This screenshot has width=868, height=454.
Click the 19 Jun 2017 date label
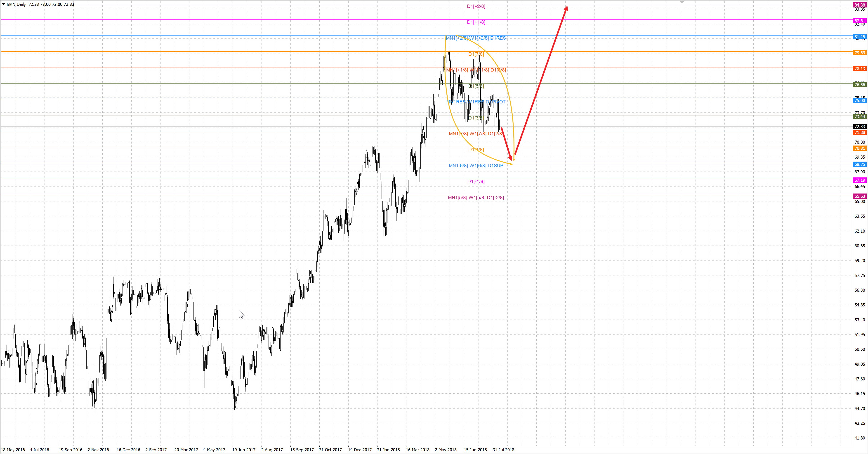[244, 450]
